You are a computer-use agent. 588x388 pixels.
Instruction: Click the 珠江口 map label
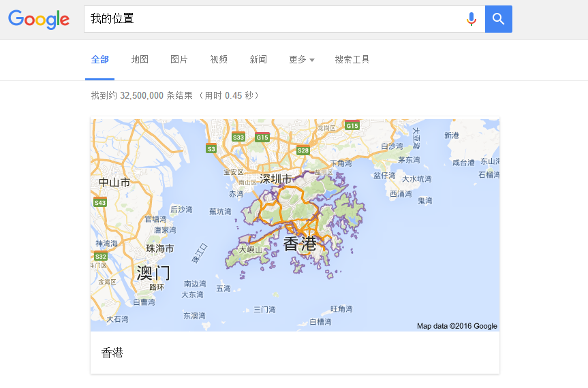(x=200, y=253)
